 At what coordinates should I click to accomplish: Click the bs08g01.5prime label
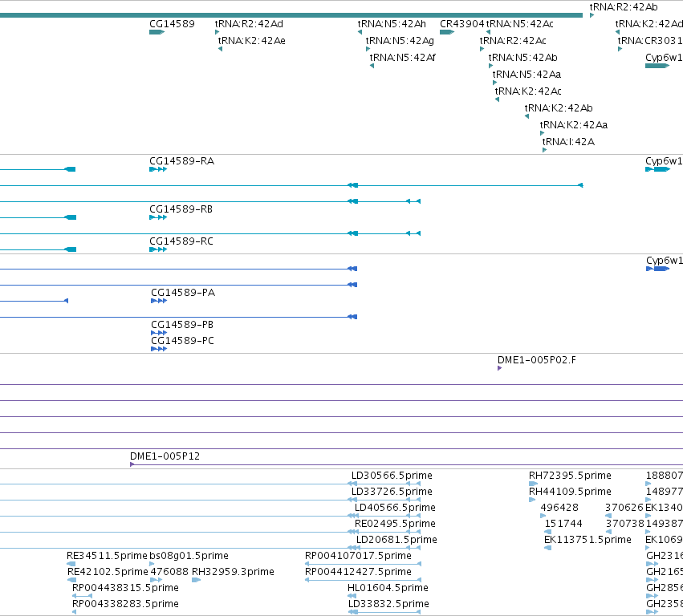pos(189,556)
